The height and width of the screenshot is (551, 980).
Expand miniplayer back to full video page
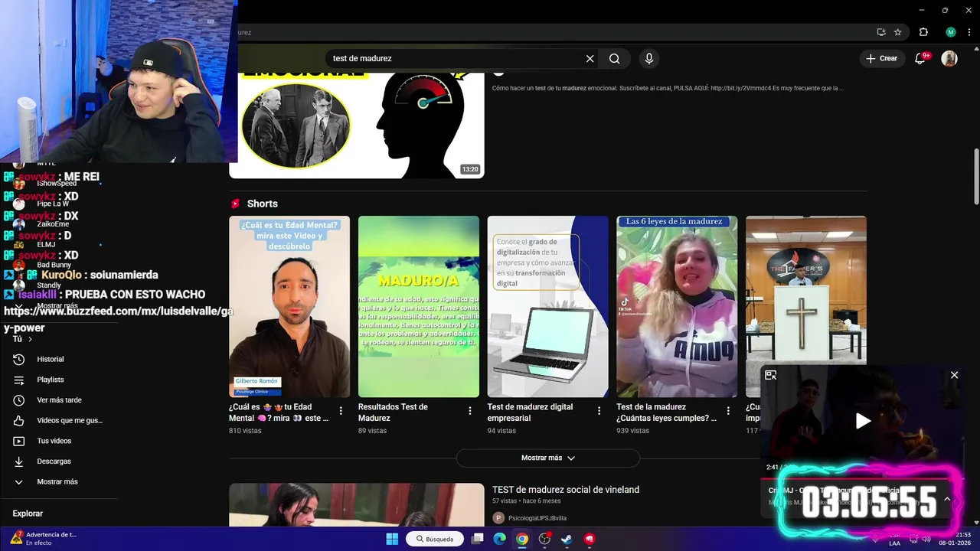(771, 375)
